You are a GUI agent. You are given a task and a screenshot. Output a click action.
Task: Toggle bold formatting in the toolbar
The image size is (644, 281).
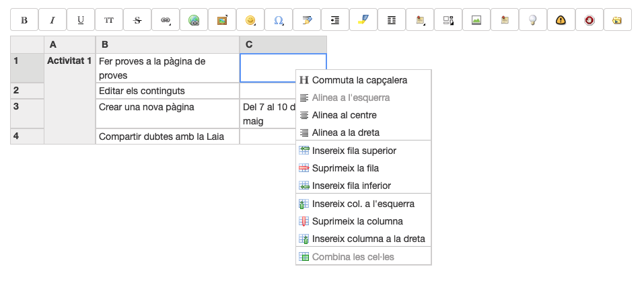pos(24,20)
